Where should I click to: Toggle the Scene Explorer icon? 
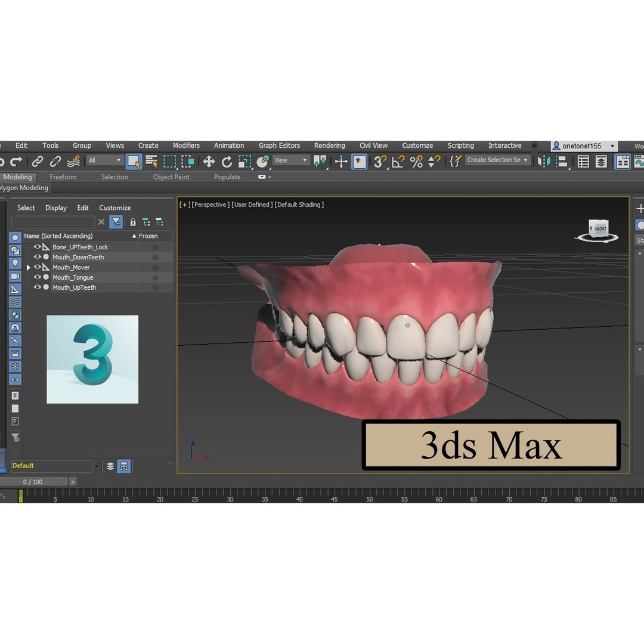click(x=583, y=162)
